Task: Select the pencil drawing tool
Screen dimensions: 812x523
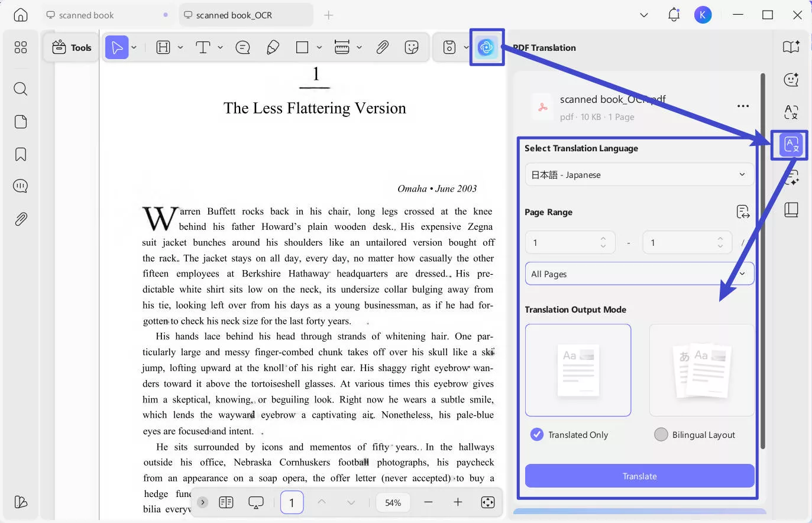Action: (x=273, y=47)
